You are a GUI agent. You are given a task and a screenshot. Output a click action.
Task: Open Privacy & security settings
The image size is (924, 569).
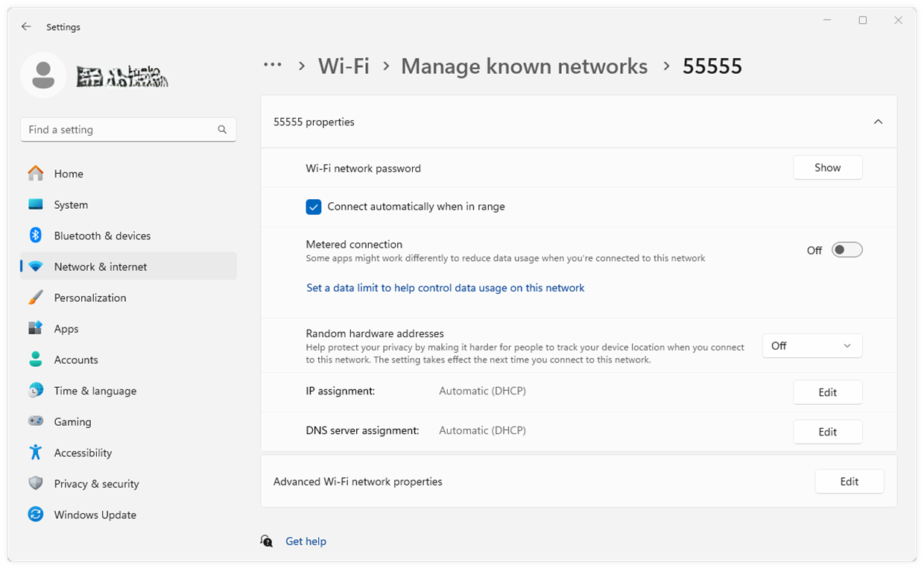[97, 483]
